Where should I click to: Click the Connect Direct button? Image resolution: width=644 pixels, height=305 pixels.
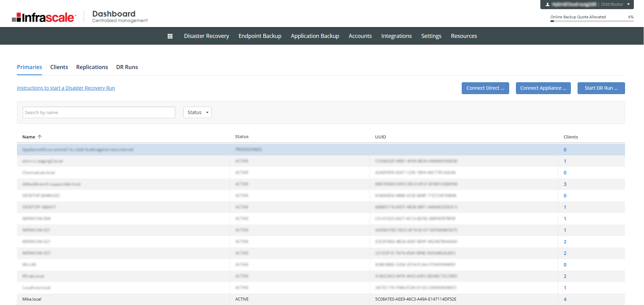485,88
